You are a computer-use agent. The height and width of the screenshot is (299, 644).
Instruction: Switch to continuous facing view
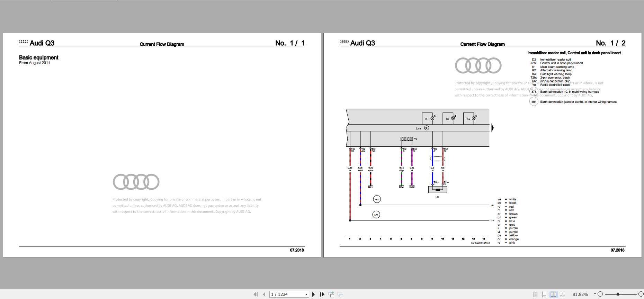click(x=562, y=294)
